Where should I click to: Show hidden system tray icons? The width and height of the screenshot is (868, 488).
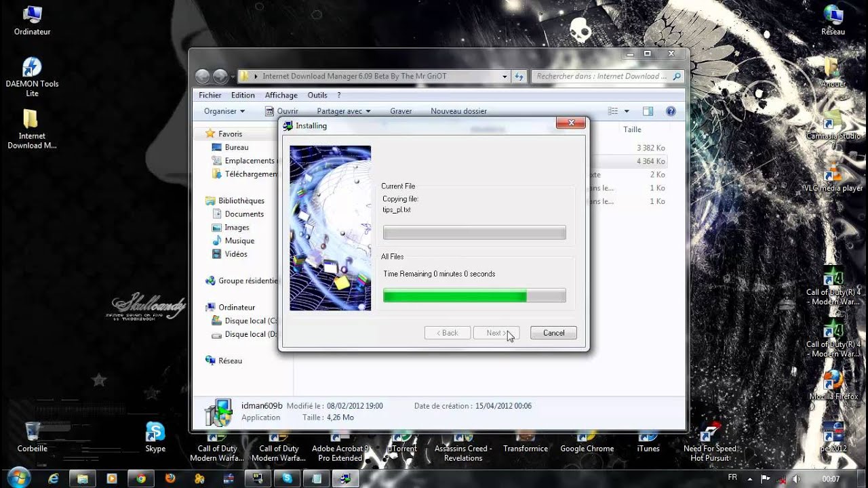coord(751,479)
